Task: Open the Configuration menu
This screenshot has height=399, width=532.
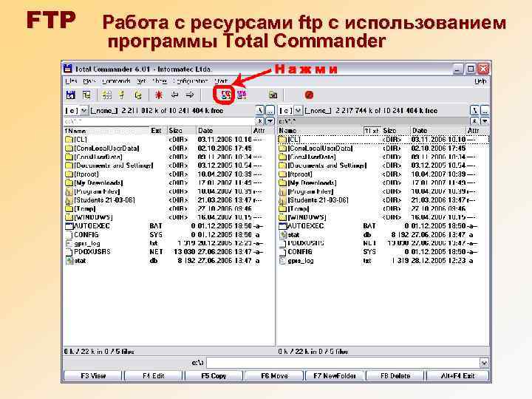Action: point(190,81)
